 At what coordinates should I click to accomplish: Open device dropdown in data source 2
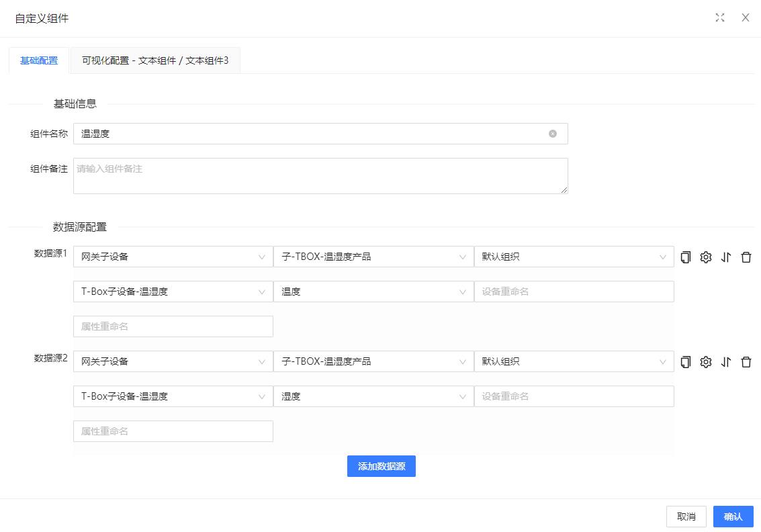tap(173, 396)
